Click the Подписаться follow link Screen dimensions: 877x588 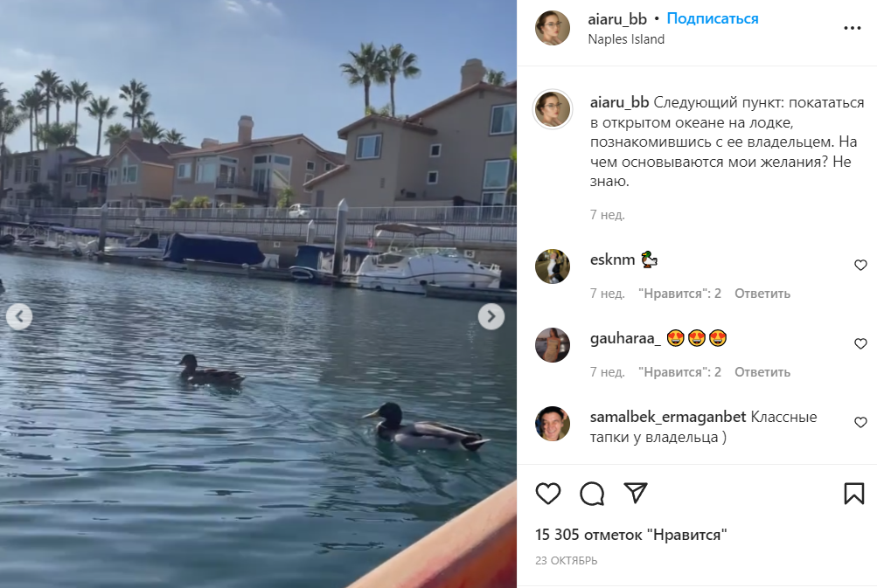pos(713,18)
